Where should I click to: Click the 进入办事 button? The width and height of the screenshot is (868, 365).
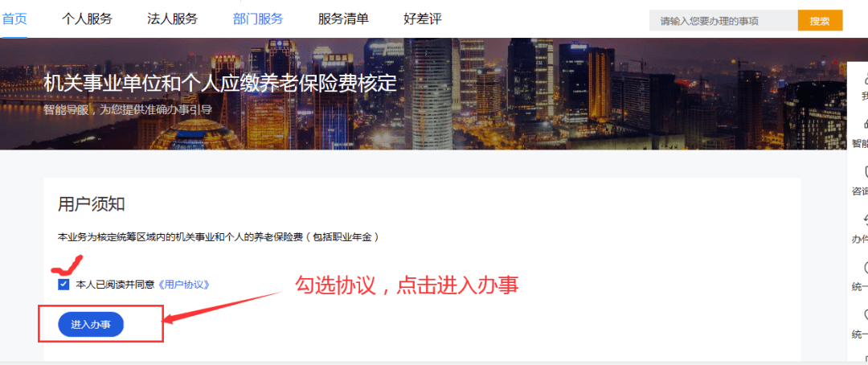pyautogui.click(x=91, y=324)
